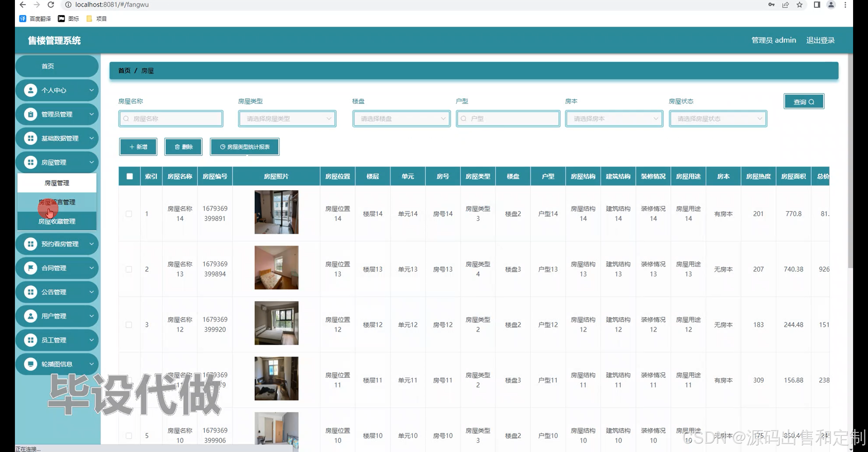The width and height of the screenshot is (868, 452).
Task: Bookmark page with the star icon
Action: point(800,5)
